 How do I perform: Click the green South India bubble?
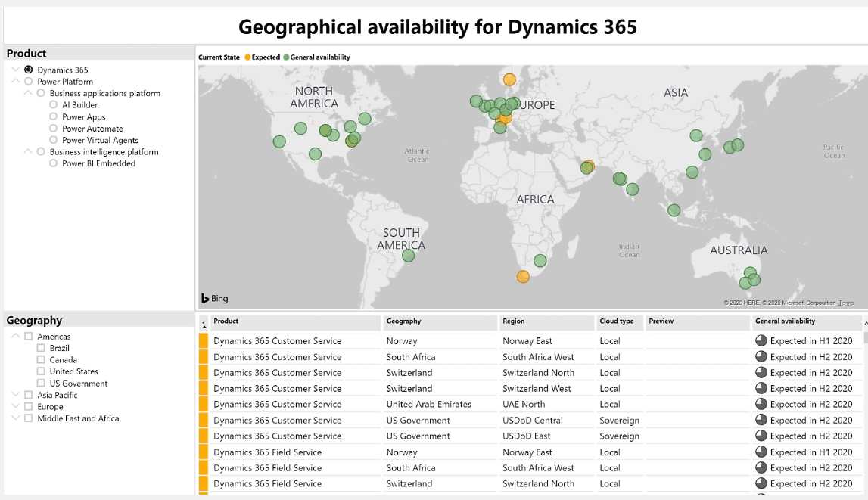tap(632, 190)
